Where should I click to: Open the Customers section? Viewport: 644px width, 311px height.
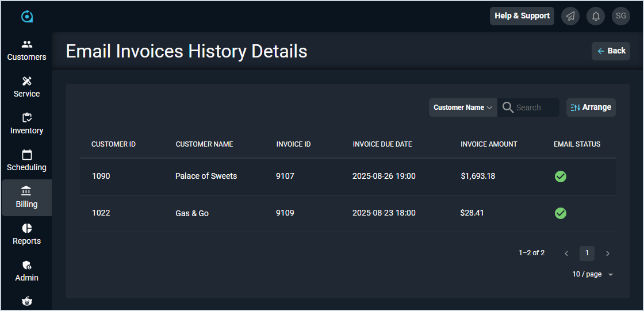(27, 51)
